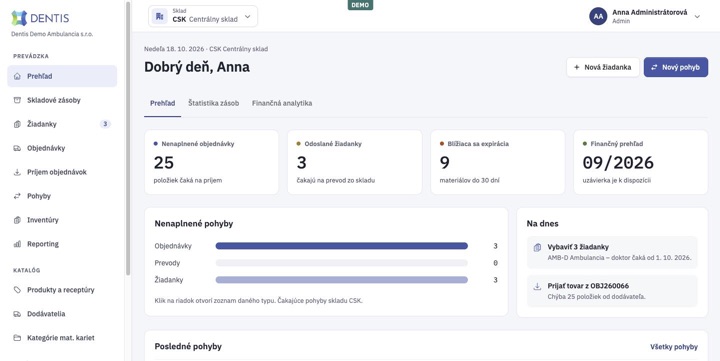The width and height of the screenshot is (720, 361).
Task: Click the clipboard icon beside Žiadanky
Action: click(17, 124)
